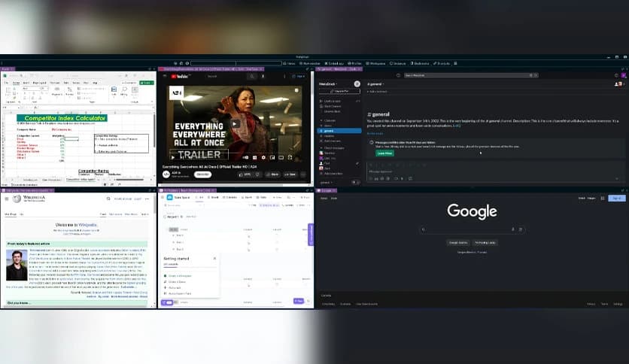Viewport: 629px width, 364px height.
Task: Click the Subscribe button under the video
Action: (202, 174)
